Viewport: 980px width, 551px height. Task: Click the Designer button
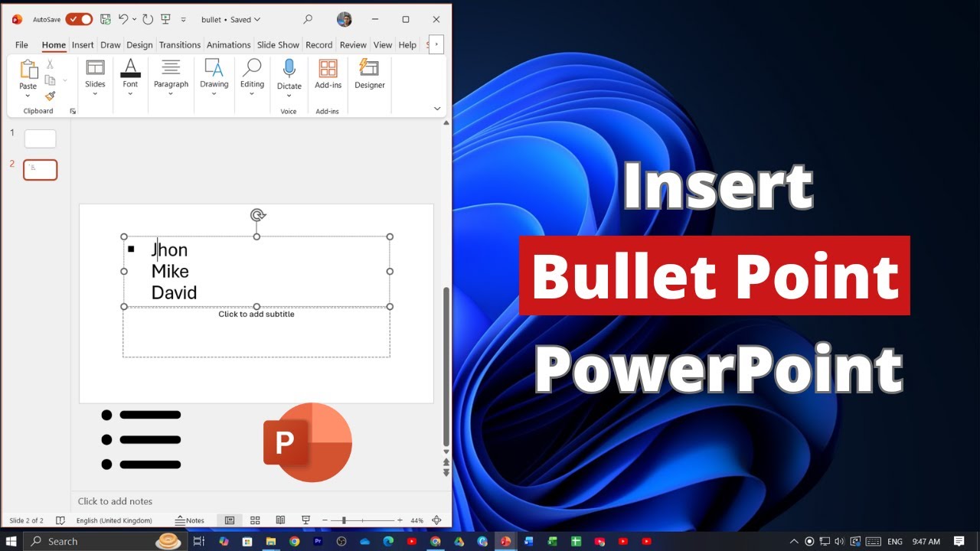[369, 73]
